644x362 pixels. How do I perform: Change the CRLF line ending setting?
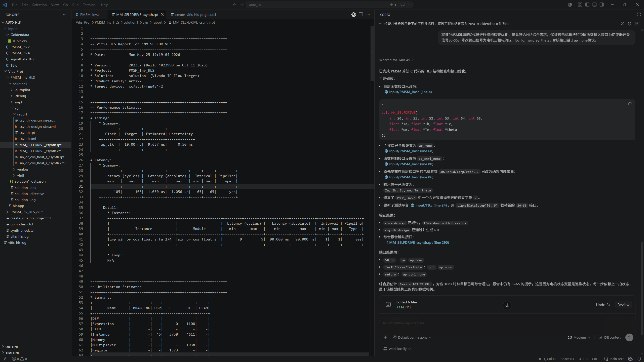(595, 359)
